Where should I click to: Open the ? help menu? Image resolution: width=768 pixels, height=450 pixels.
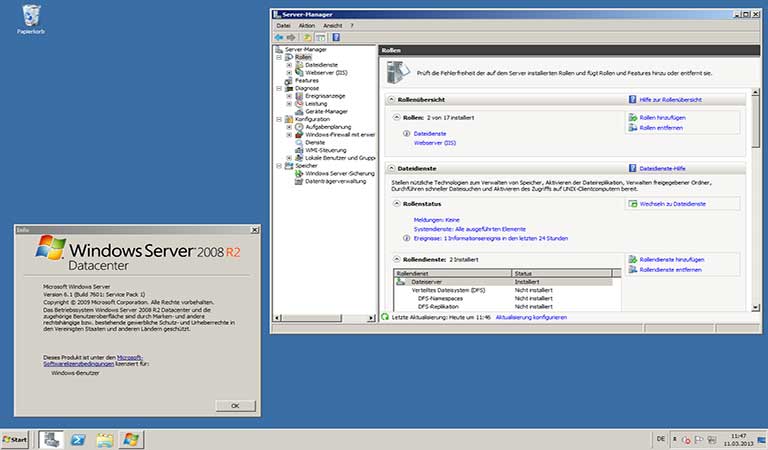click(352, 25)
